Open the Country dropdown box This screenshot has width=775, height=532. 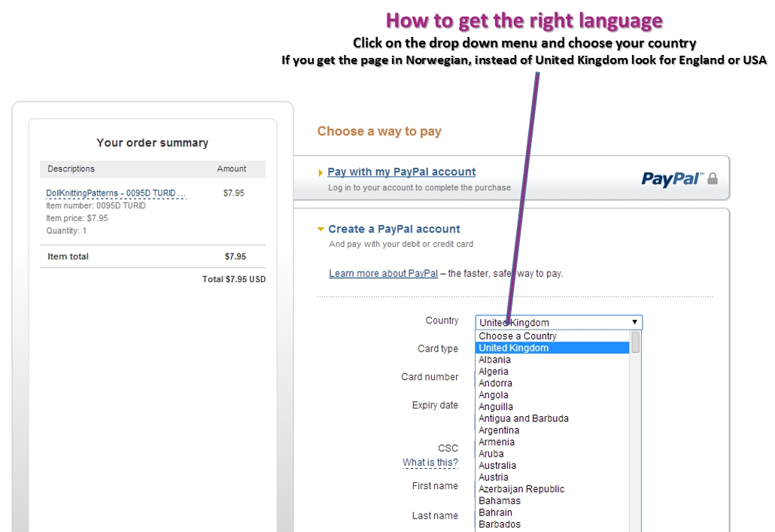(x=558, y=322)
